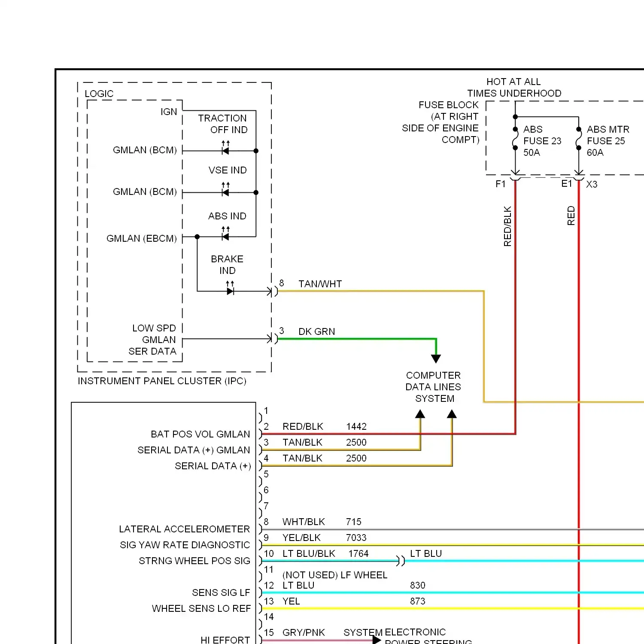Click LT BLU/BLK wire label at pin 10

pos(309,553)
